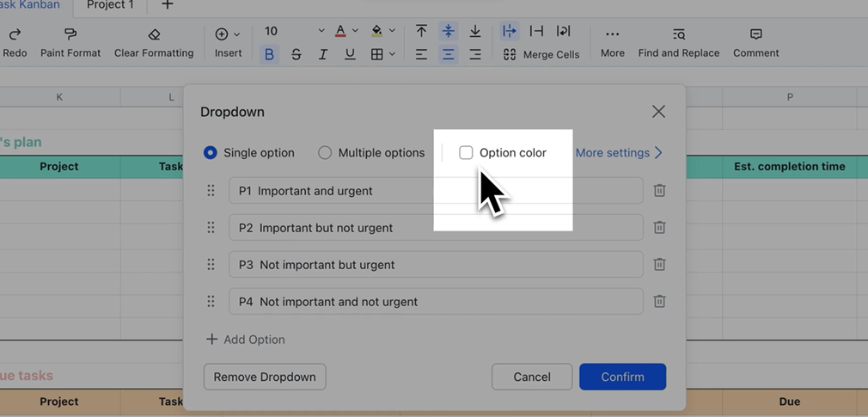Click the Paint Format icon
Image resolution: width=868 pixels, height=417 pixels.
[x=70, y=34]
